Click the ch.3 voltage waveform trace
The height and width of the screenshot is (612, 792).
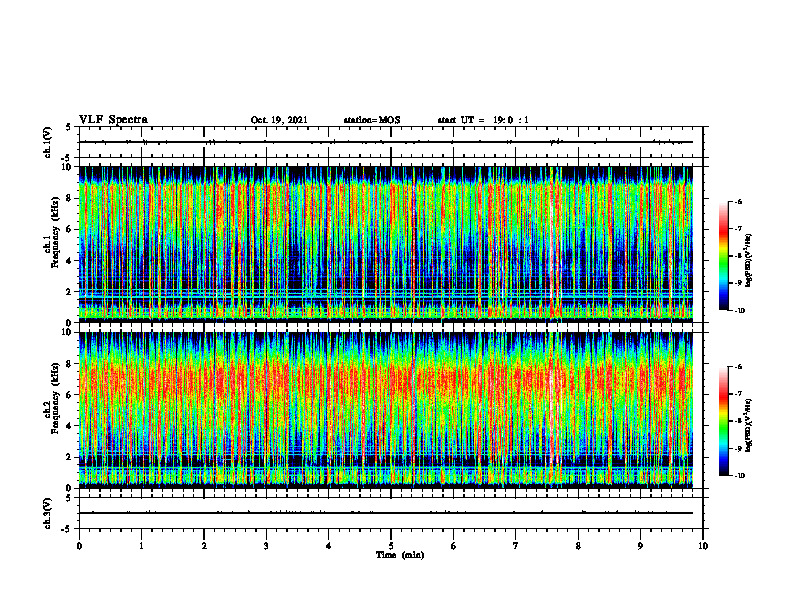pyautogui.click(x=385, y=513)
